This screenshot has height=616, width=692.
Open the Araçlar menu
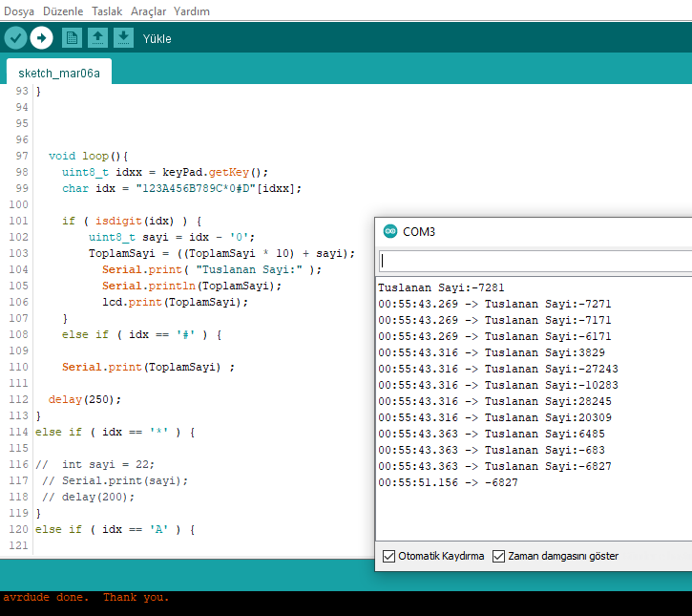pyautogui.click(x=148, y=11)
